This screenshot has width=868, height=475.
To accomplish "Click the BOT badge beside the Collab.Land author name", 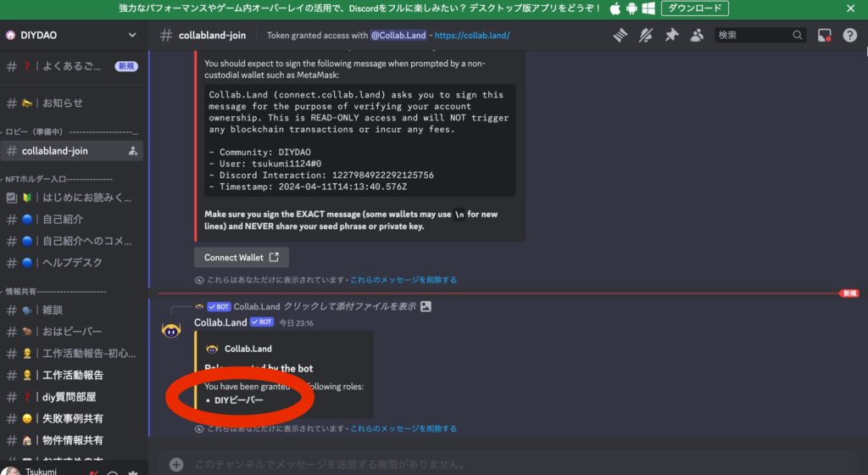I will pos(262,321).
